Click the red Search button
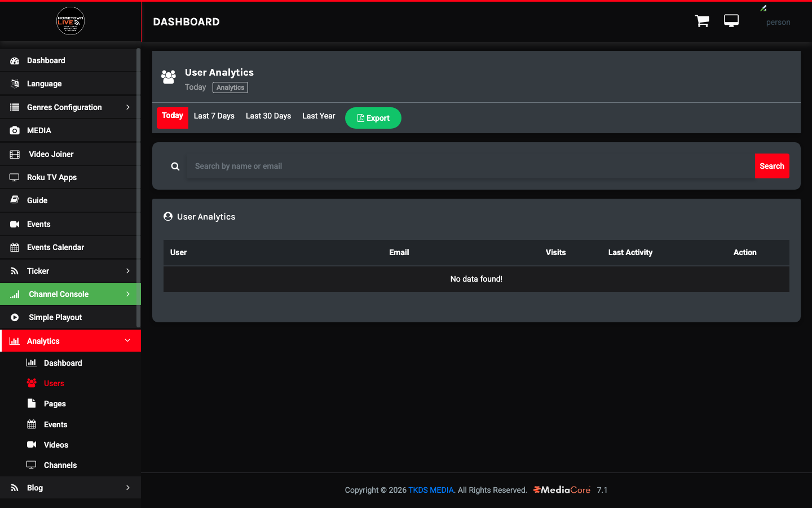 pyautogui.click(x=772, y=166)
